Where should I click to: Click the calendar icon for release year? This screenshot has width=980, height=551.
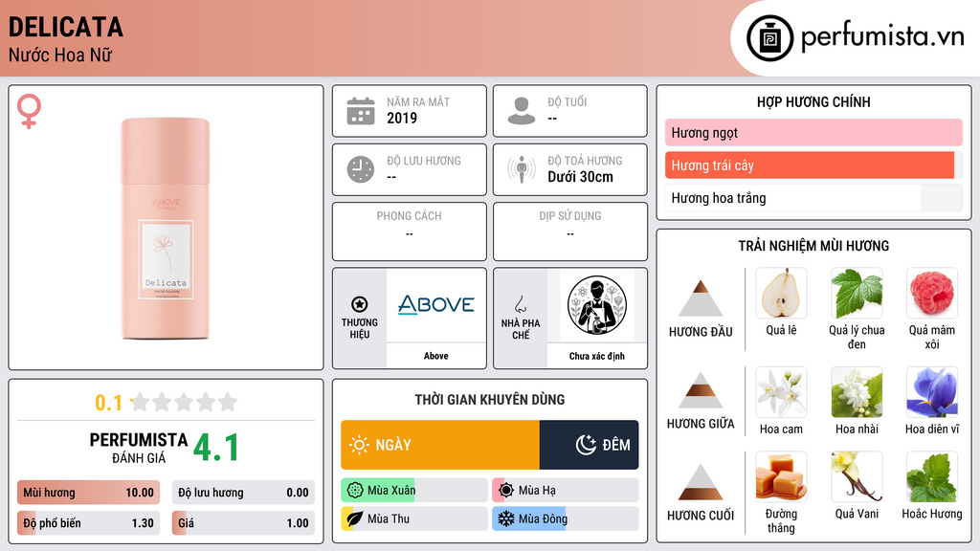(361, 111)
